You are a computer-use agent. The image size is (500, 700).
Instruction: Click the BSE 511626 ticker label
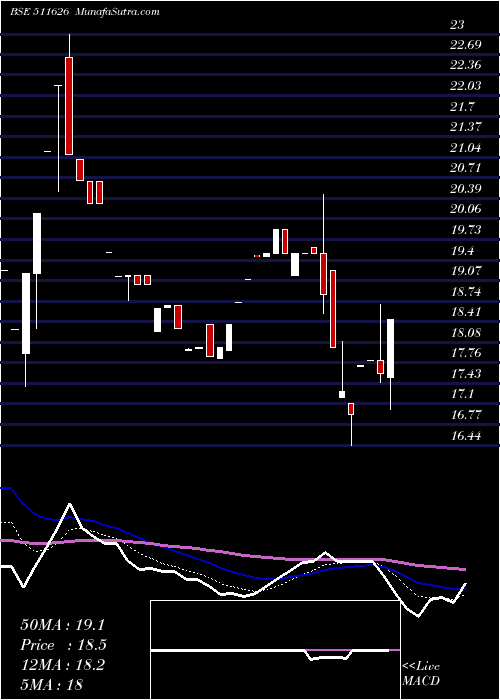(x=39, y=12)
